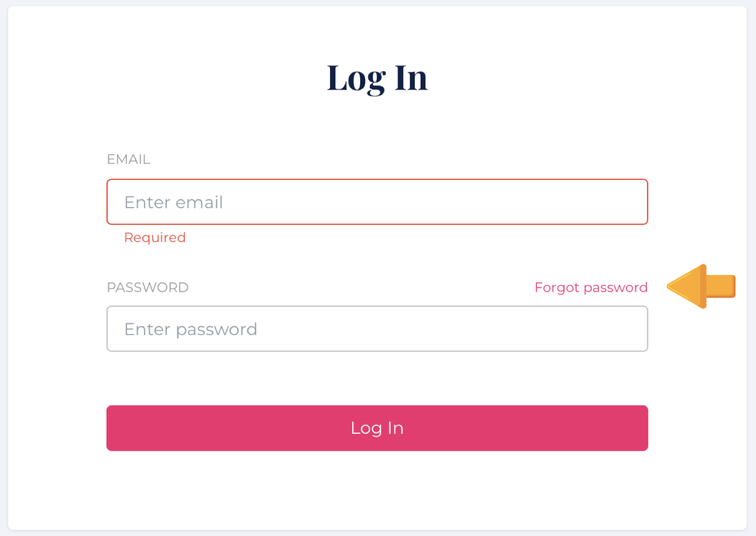Click the label above the password field

tap(147, 287)
